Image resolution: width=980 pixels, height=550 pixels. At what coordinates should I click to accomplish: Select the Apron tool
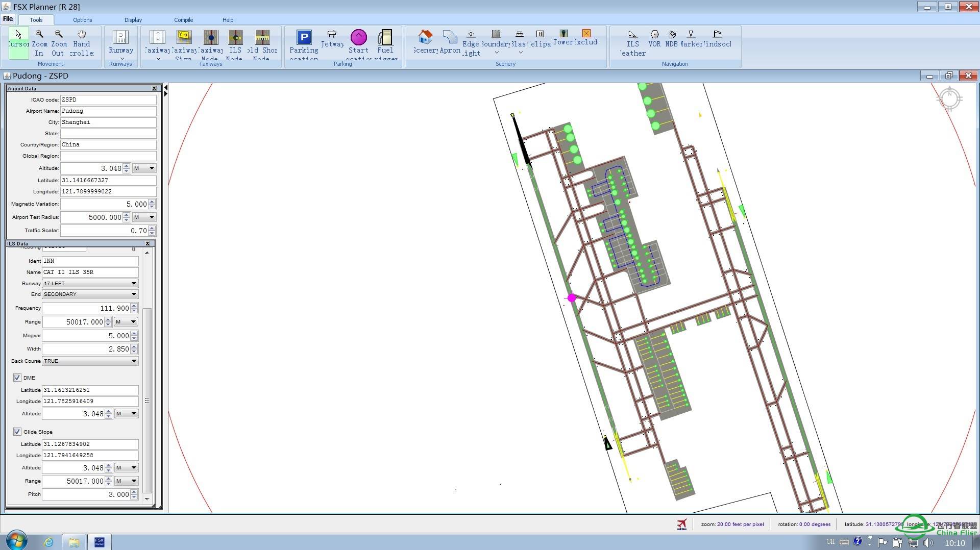coord(450,42)
